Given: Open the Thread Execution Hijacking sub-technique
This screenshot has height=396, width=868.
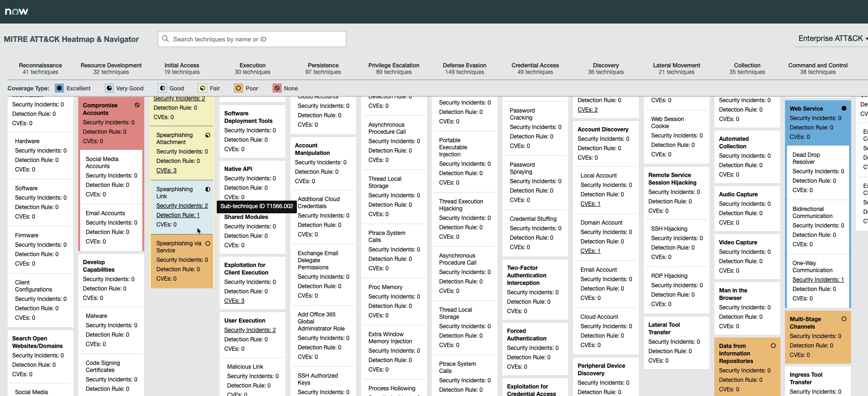Looking at the screenshot, I should [461, 205].
